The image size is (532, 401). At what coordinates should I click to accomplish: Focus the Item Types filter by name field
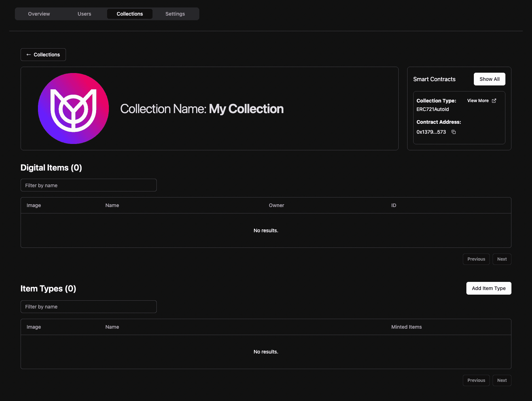point(89,307)
